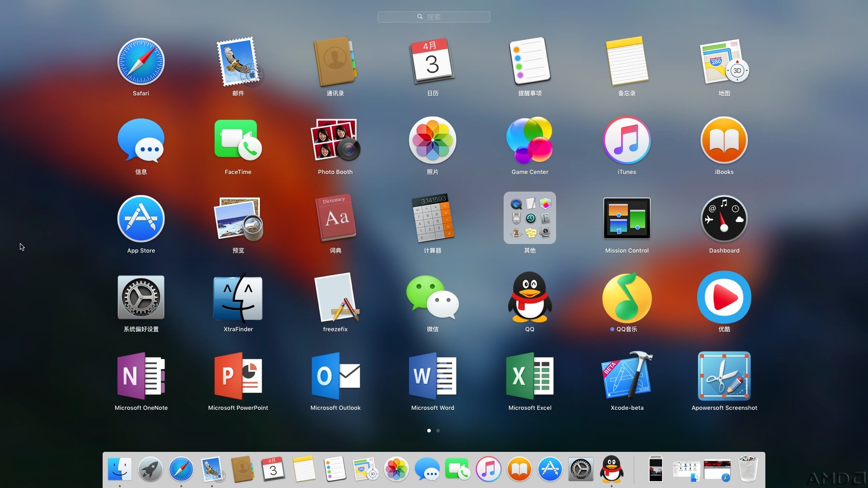868x488 pixels.
Task: Open Reminders from the Dock
Action: (335, 469)
